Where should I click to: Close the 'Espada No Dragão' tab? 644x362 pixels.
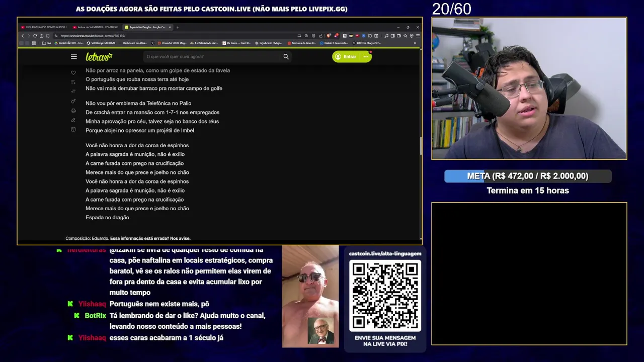pyautogui.click(x=170, y=27)
